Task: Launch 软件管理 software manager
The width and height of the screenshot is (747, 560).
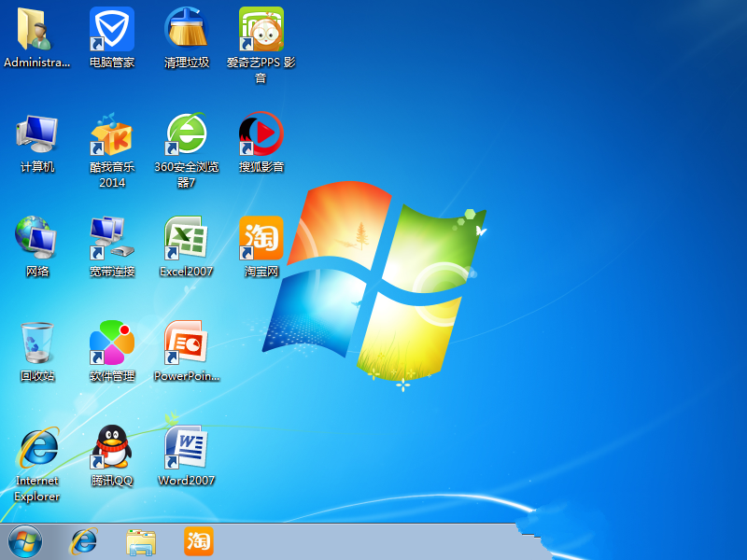Action: pos(112,345)
